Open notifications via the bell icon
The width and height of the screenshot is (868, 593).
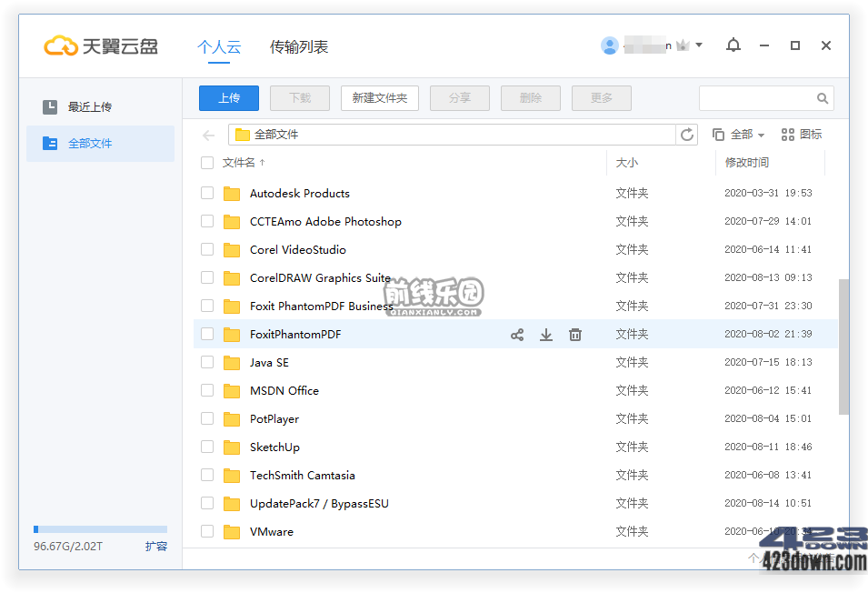point(733,45)
